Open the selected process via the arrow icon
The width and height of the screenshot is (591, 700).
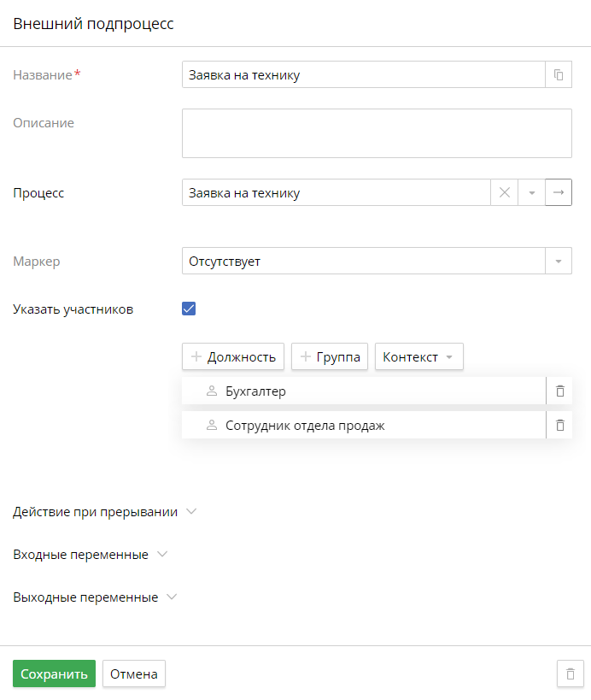tap(559, 192)
